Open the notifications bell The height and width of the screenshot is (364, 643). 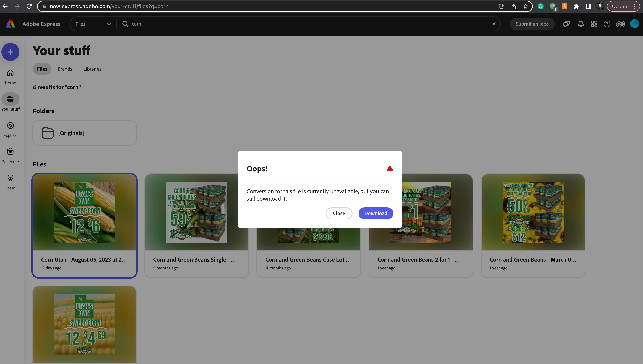pos(581,24)
